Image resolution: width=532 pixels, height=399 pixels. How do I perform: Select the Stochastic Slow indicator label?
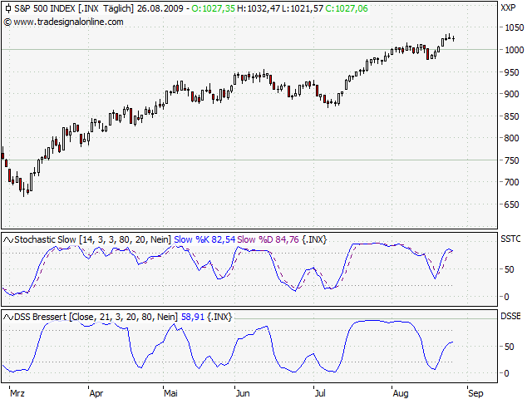(x=92, y=239)
